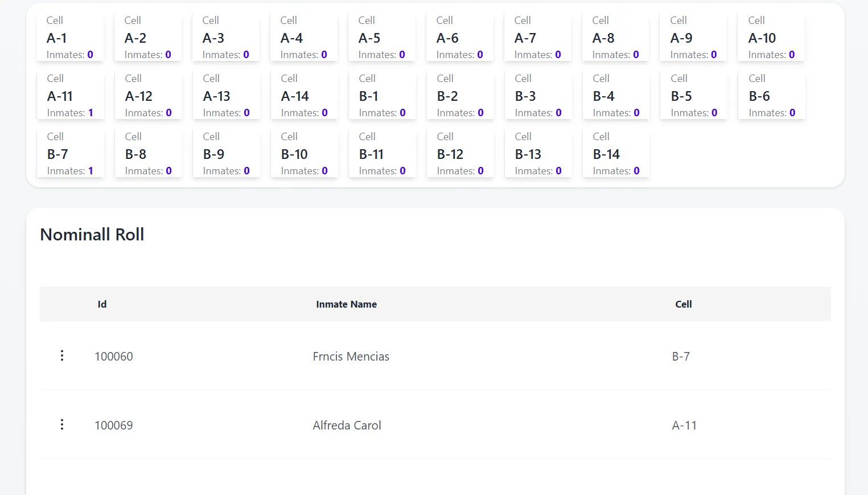
Task: Open the three-dot menu for inmate 100060
Action: (x=62, y=356)
